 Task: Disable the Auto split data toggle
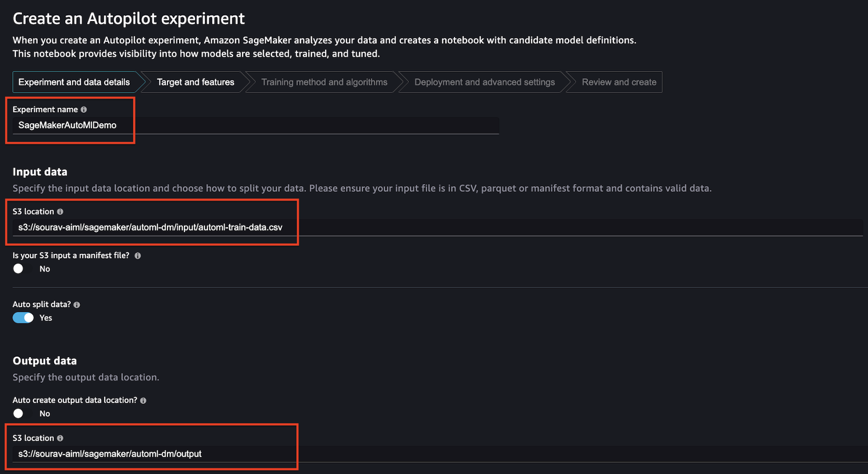pyautogui.click(x=23, y=318)
